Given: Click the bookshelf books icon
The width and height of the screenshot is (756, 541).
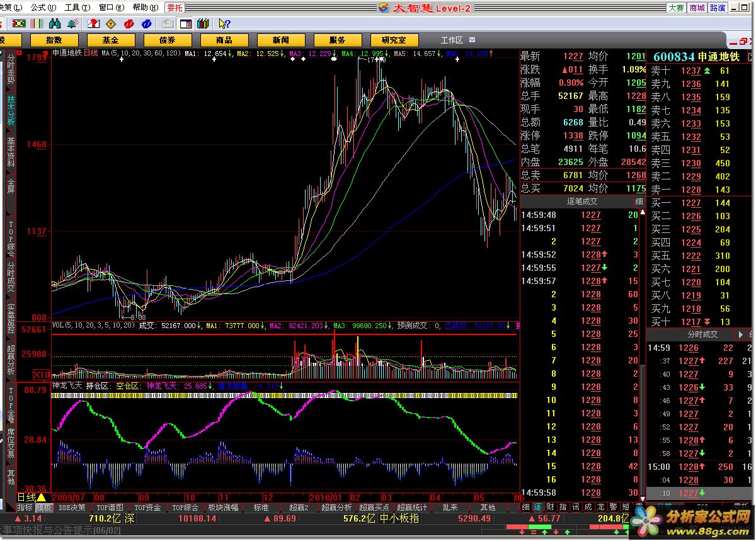Looking at the screenshot, I should pyautogui.click(x=203, y=24).
